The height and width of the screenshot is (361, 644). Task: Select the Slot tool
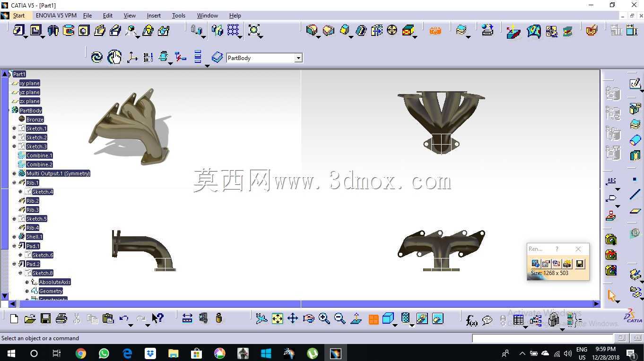115,31
